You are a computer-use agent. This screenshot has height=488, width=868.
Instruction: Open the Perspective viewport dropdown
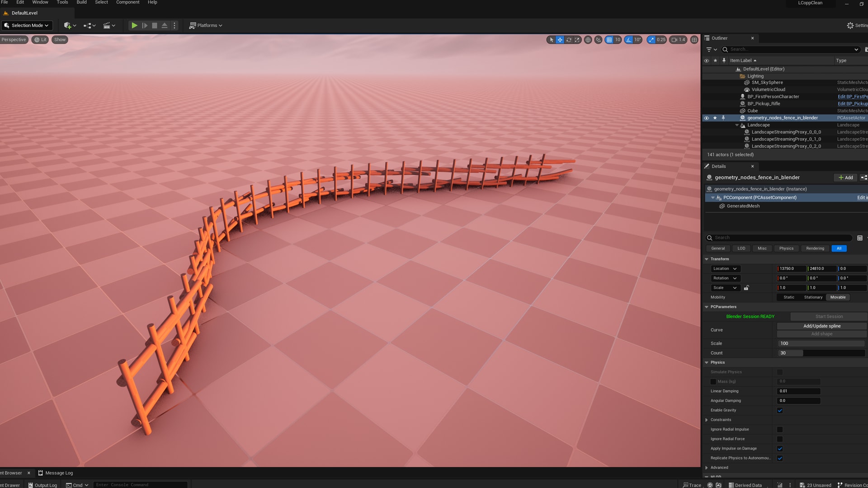pyautogui.click(x=14, y=40)
